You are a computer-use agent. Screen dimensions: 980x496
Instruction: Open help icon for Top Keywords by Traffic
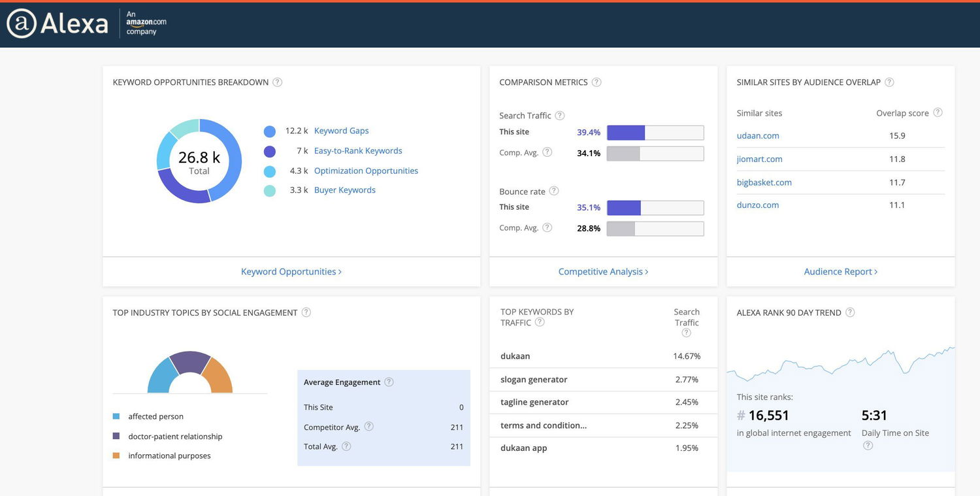click(540, 322)
